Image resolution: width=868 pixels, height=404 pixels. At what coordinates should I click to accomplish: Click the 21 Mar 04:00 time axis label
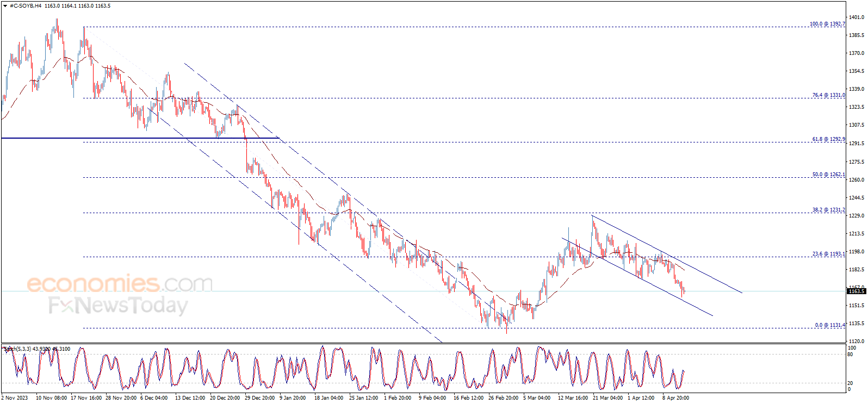tap(608, 398)
